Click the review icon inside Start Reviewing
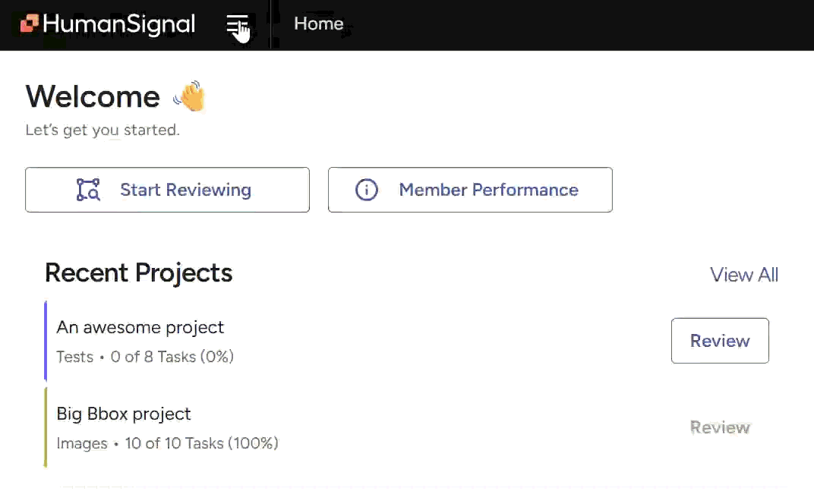814x504 pixels. click(88, 190)
